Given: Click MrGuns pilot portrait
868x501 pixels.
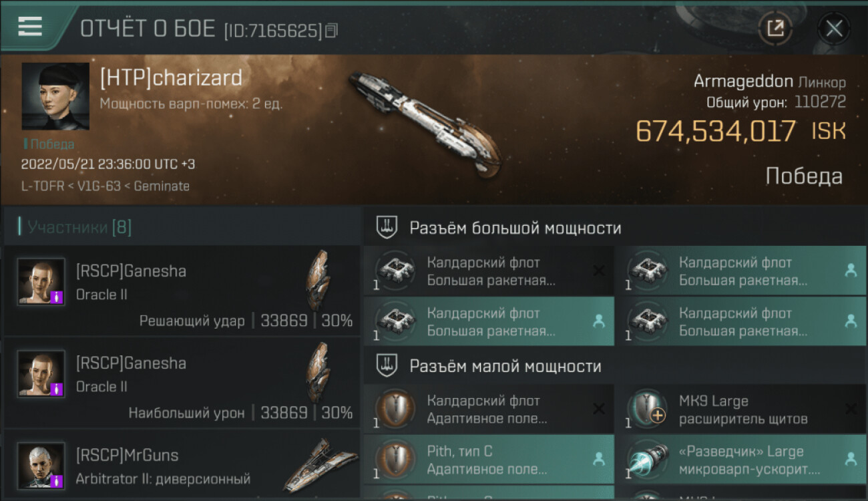Looking at the screenshot, I should click(x=41, y=466).
